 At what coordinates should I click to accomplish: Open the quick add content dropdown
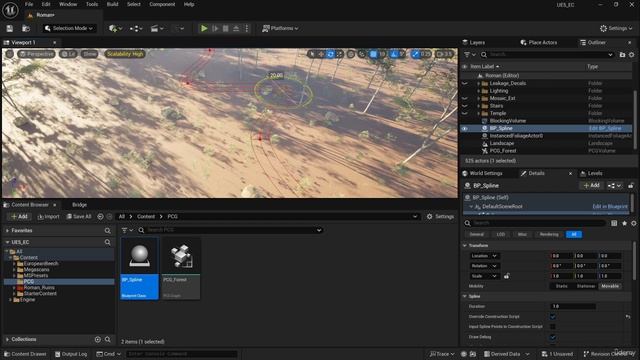tap(115, 29)
